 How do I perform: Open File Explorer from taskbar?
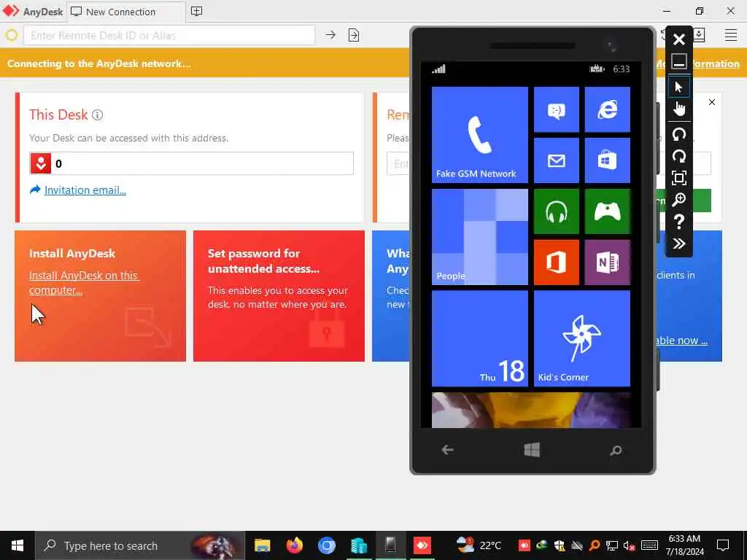pyautogui.click(x=262, y=545)
